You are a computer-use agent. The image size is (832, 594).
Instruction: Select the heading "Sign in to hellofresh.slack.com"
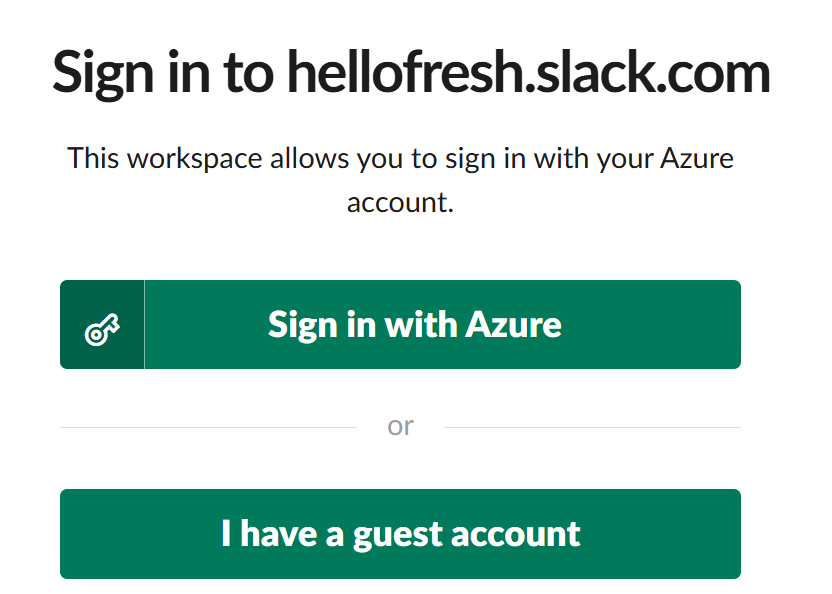[x=411, y=71]
